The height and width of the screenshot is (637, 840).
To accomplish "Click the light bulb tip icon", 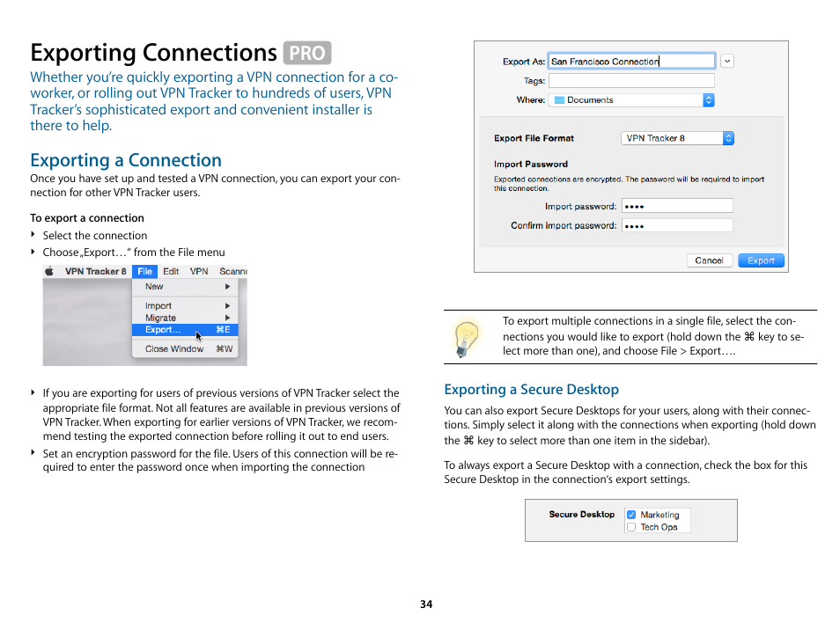I will (466, 339).
